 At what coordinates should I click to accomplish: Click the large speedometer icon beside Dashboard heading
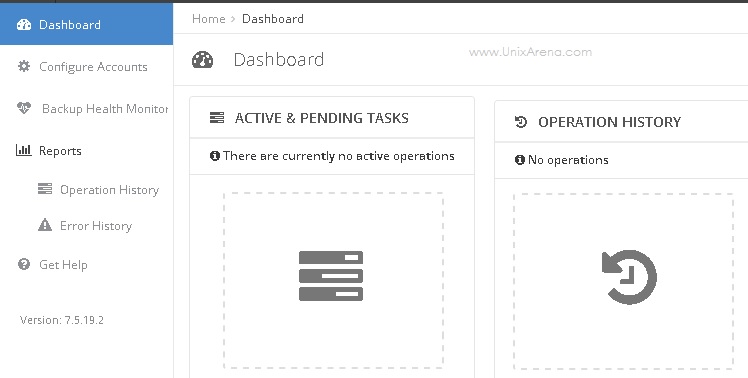tap(202, 60)
